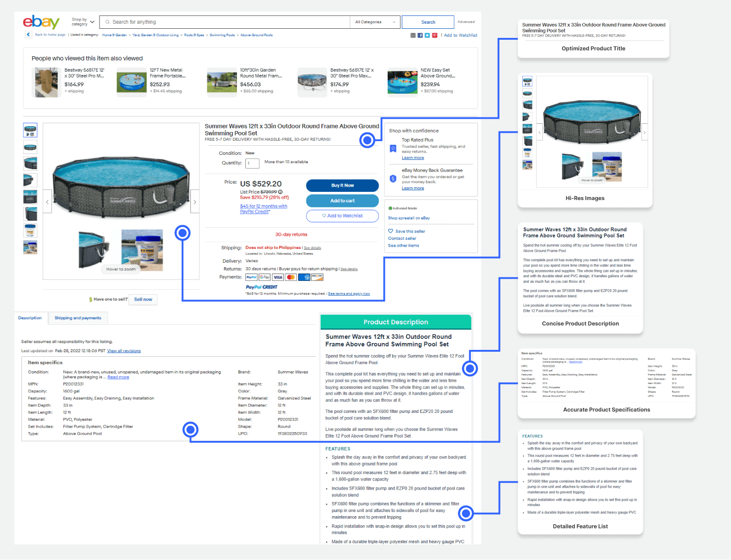Open the $164.99 Bestway pool thumbnail
The image size is (731, 560).
coord(47,82)
